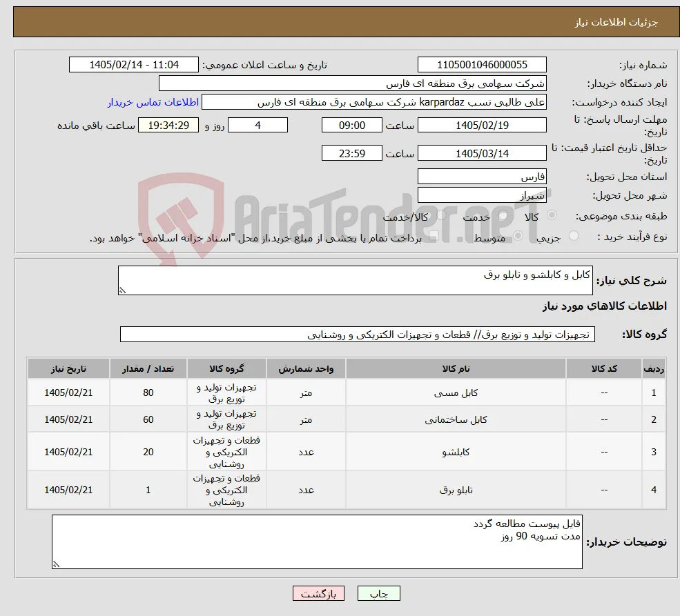680x616 pixels.
Task: Click the شماره نیاز number field
Action: pos(482,65)
